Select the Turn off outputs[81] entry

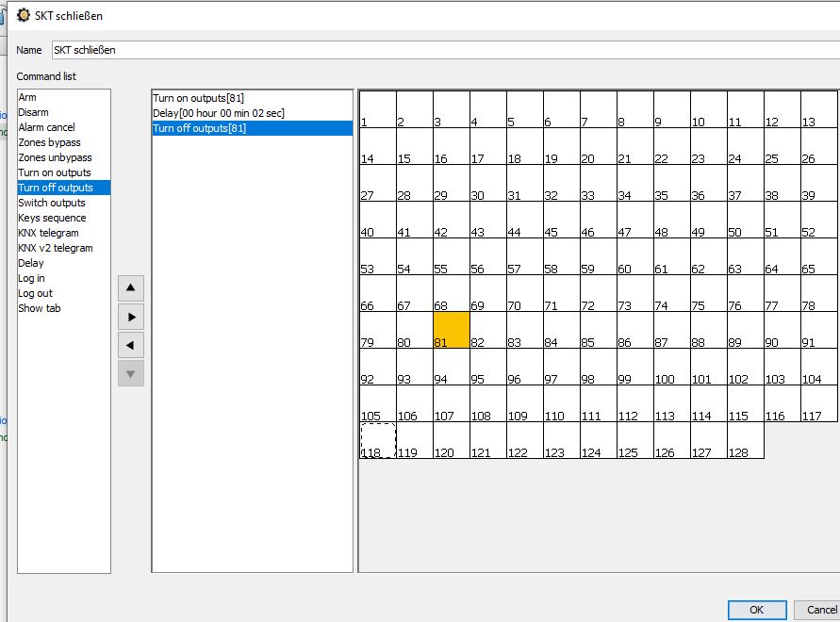[200, 128]
